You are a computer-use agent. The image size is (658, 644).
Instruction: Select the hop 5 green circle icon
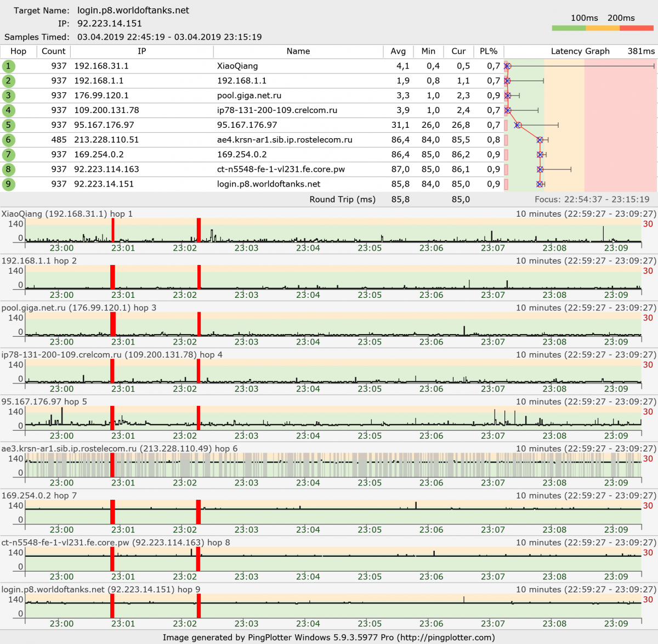click(x=8, y=125)
